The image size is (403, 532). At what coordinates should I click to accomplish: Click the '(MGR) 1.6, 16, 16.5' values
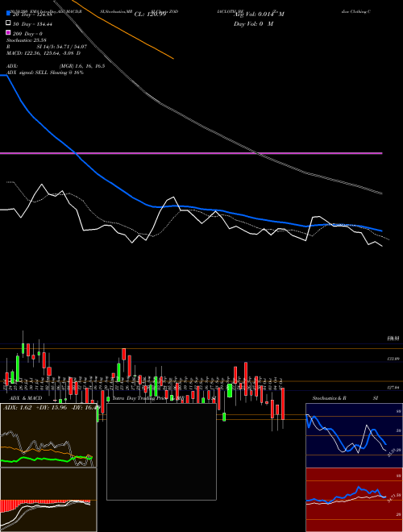pyautogui.click(x=82, y=66)
